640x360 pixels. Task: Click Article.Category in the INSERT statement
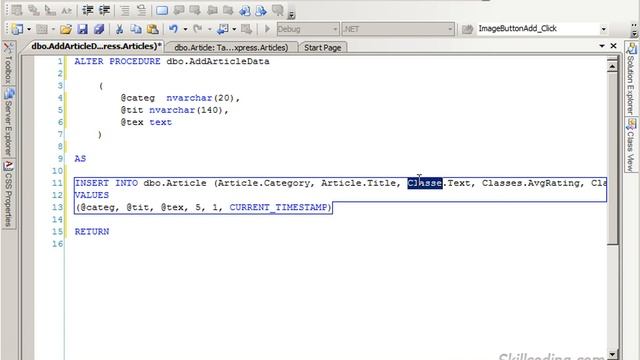[x=264, y=183]
